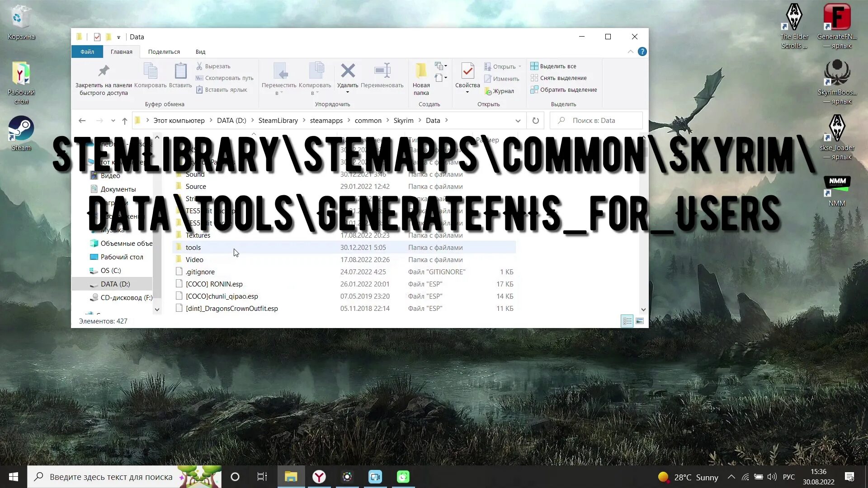
Task: Click the up-one-level arrow in navigation bar
Action: [x=125, y=121]
